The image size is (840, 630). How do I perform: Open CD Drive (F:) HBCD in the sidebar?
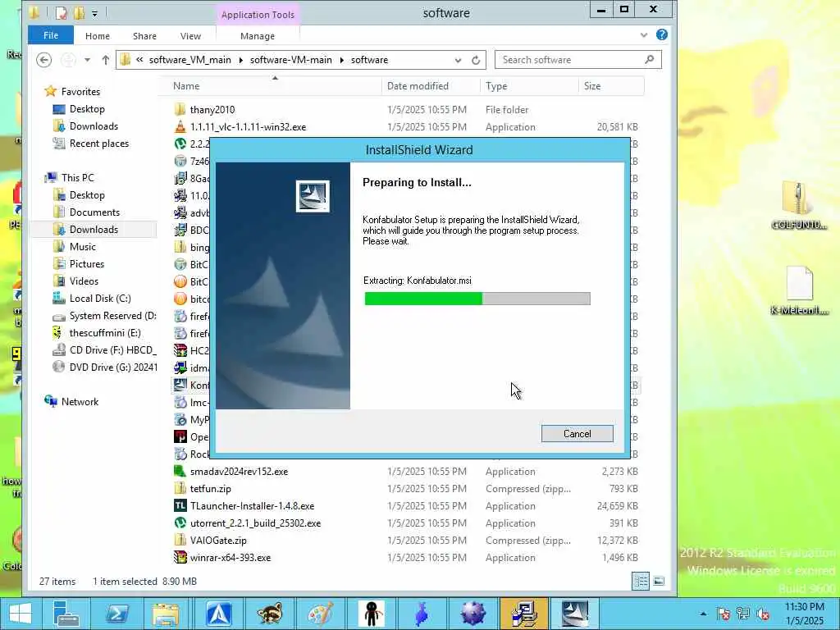[113, 349]
